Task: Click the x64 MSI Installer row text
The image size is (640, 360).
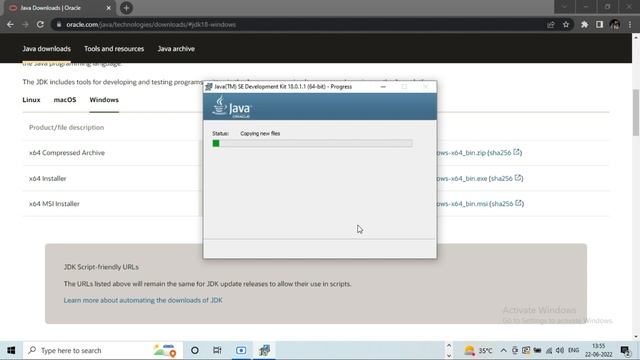Action: pyautogui.click(x=54, y=204)
